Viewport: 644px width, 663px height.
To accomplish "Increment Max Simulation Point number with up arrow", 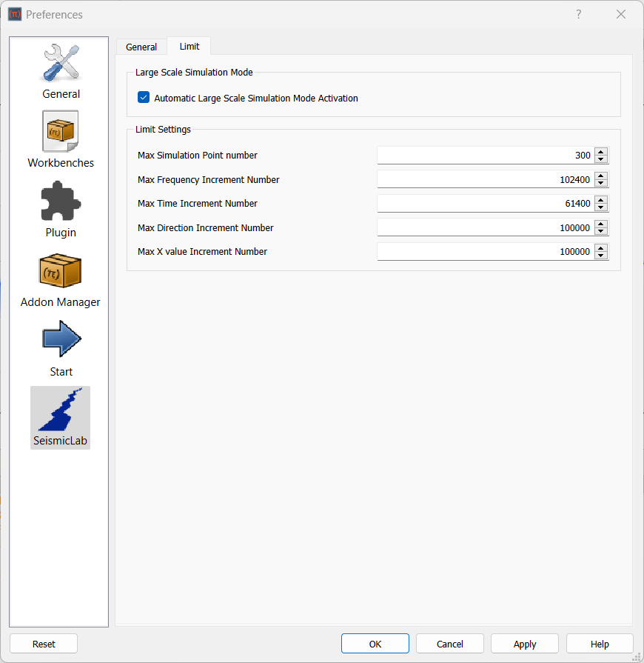I will (x=601, y=152).
